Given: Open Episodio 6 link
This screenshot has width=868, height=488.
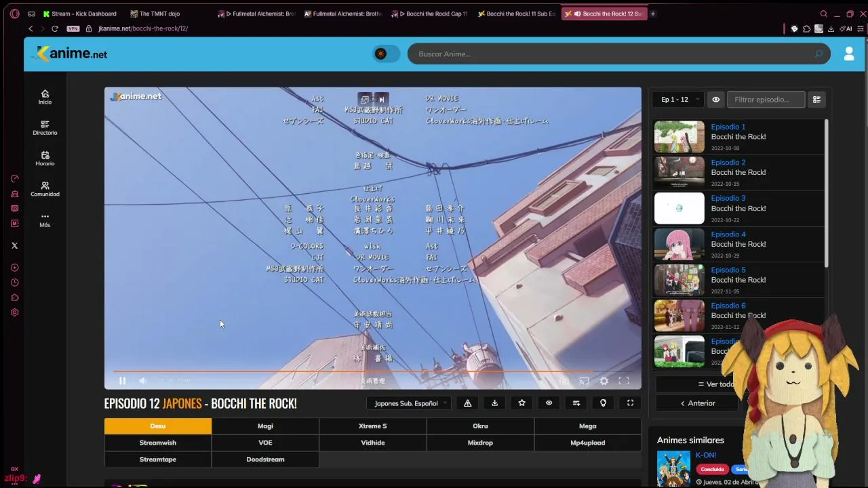Looking at the screenshot, I should click(728, 306).
